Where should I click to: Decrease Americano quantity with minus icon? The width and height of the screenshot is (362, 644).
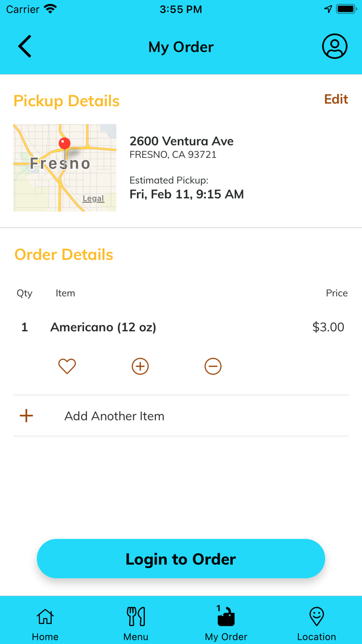click(213, 366)
